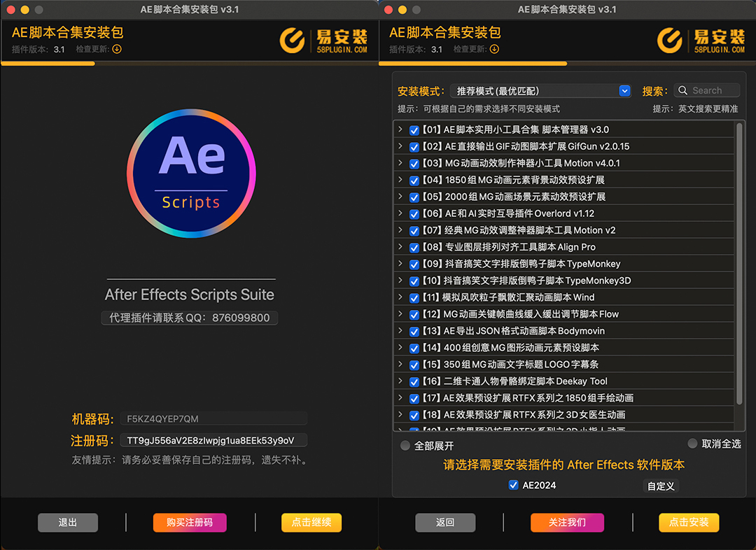Disable the [11] Wind script checkbox
The image size is (756, 550).
414,298
